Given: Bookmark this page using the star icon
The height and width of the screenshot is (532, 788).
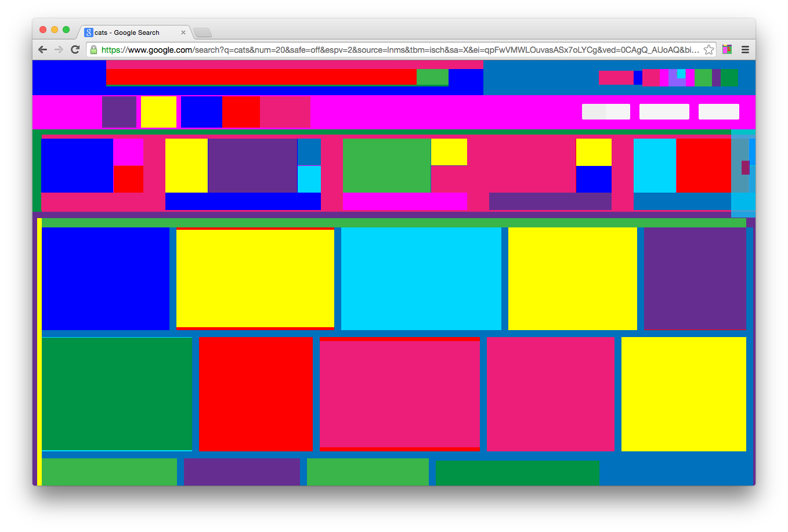Looking at the screenshot, I should pyautogui.click(x=709, y=50).
